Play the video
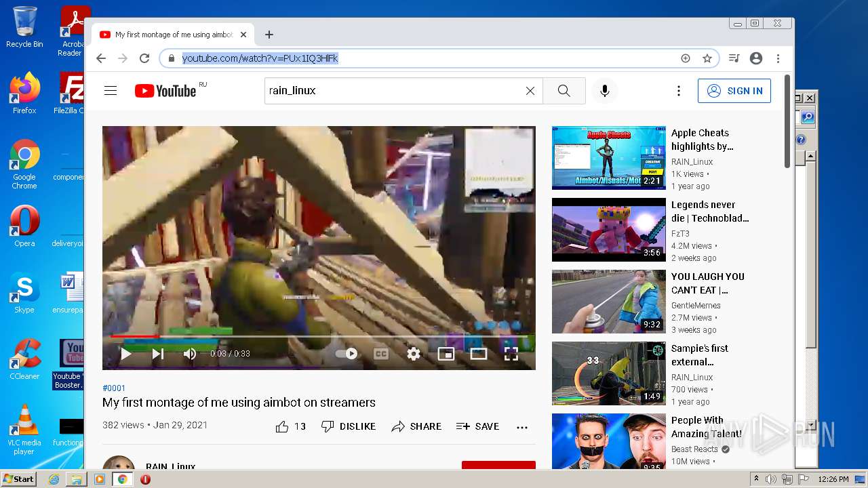The height and width of the screenshot is (488, 868). pos(125,353)
